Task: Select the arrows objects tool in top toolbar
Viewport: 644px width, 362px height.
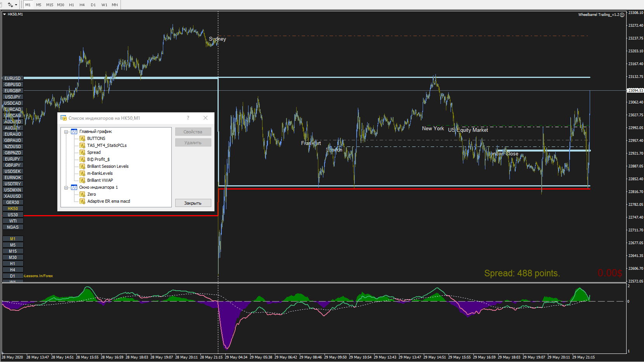Action: point(10,5)
